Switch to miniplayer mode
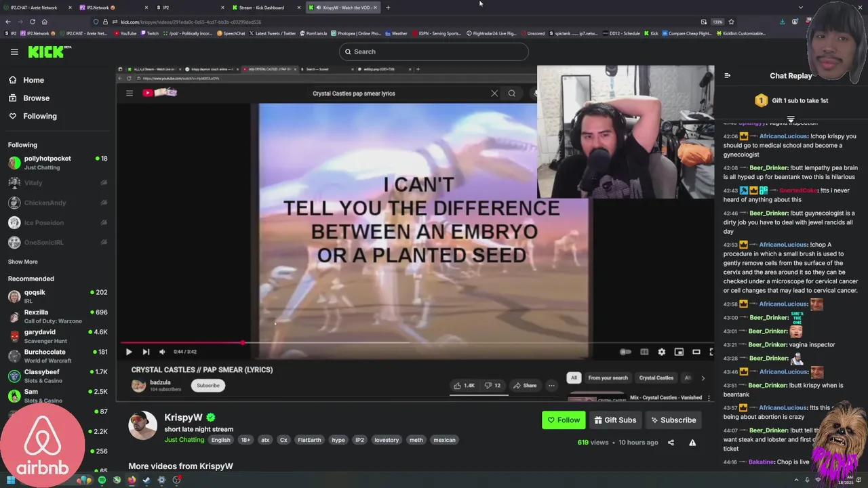Screen dimensions: 868x488 pyautogui.click(x=679, y=352)
